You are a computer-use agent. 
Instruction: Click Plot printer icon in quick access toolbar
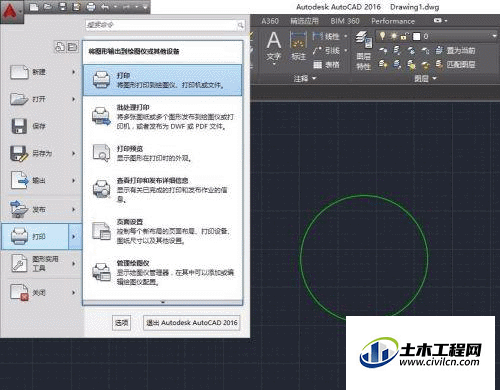91,7
